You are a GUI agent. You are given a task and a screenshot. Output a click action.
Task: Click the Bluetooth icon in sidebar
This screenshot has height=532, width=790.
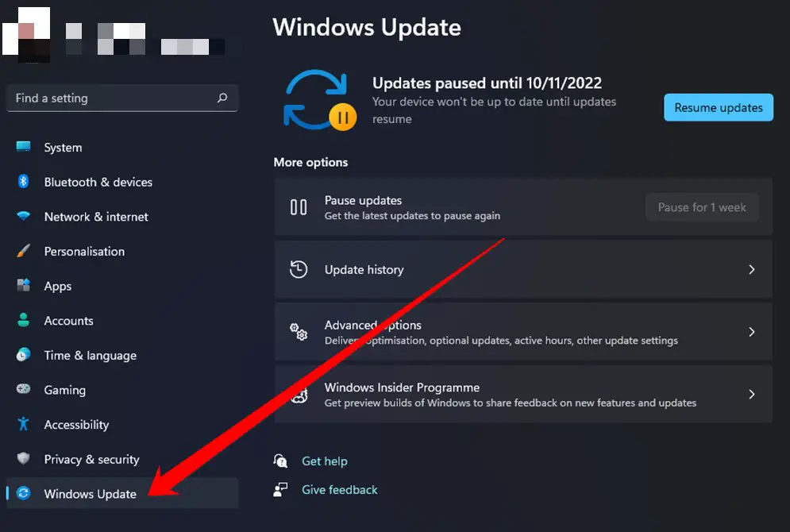pyautogui.click(x=23, y=181)
